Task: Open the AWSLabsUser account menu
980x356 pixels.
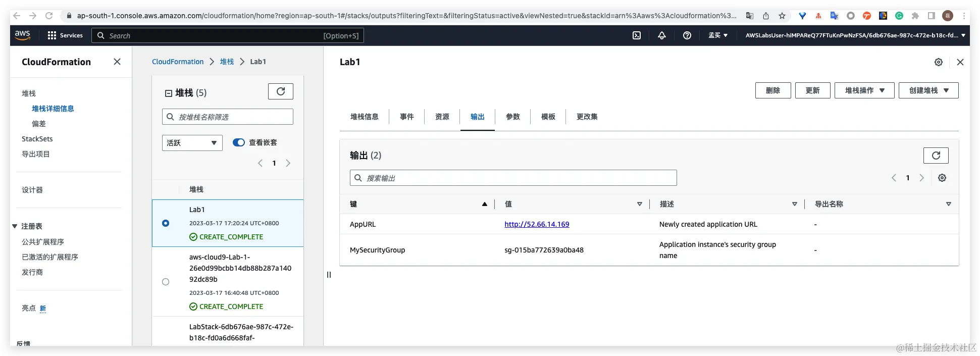Action: pos(855,35)
